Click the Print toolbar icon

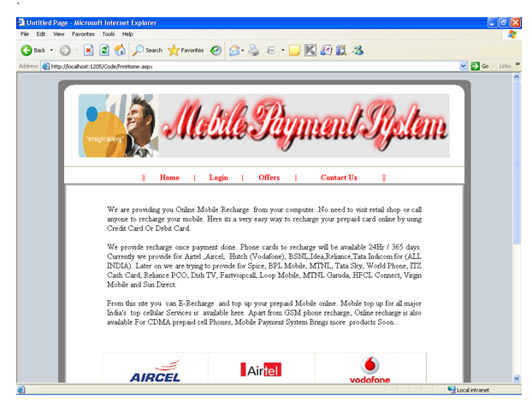[x=253, y=50]
